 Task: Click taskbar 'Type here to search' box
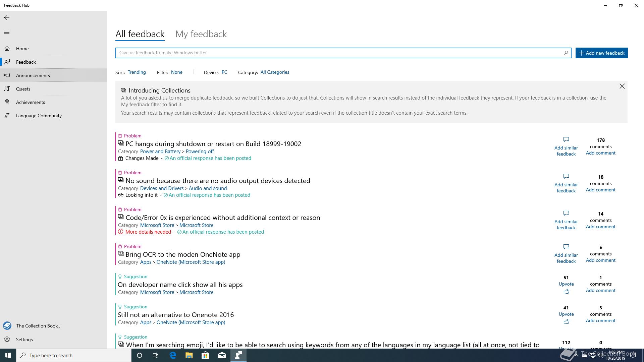[74, 355]
